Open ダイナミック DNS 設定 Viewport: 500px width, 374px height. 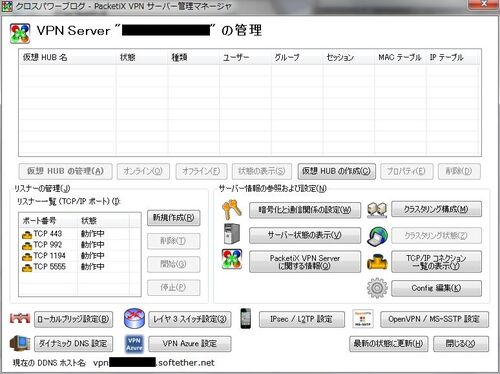tap(74, 344)
